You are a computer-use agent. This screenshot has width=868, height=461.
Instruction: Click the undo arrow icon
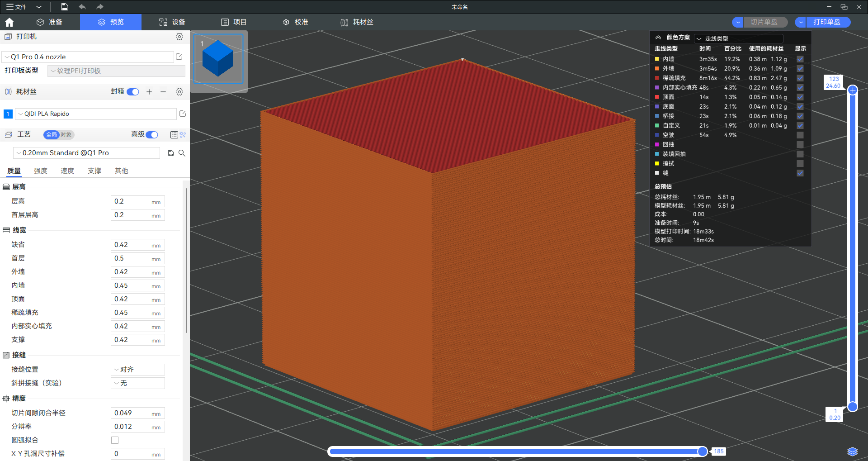click(x=82, y=7)
